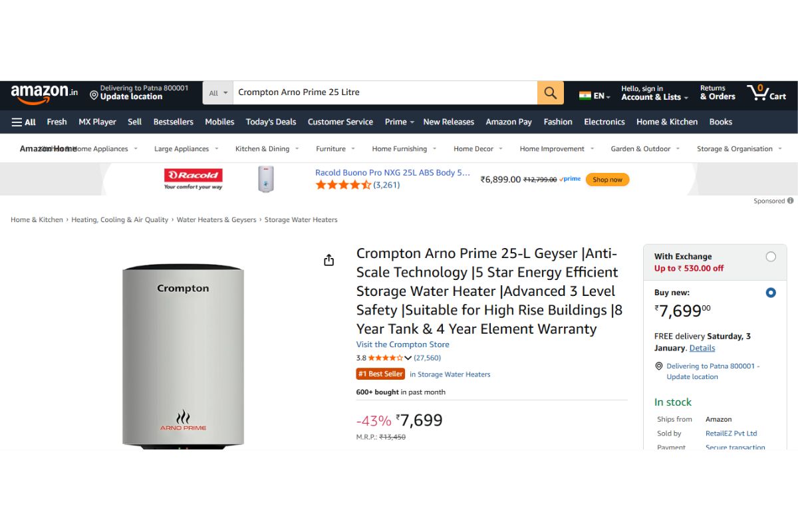The width and height of the screenshot is (798, 532).
Task: Open the All hamburger menu
Action: tap(24, 122)
